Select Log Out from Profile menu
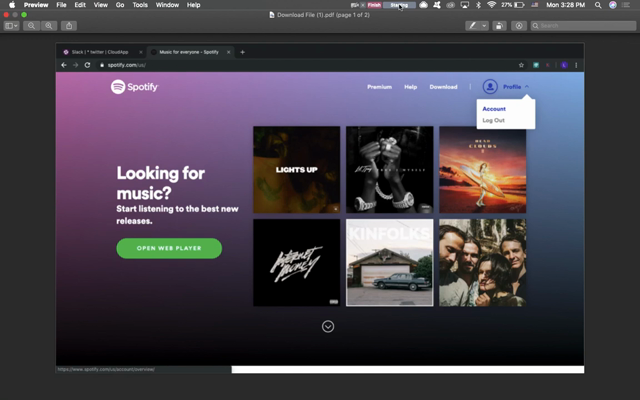 click(x=494, y=120)
